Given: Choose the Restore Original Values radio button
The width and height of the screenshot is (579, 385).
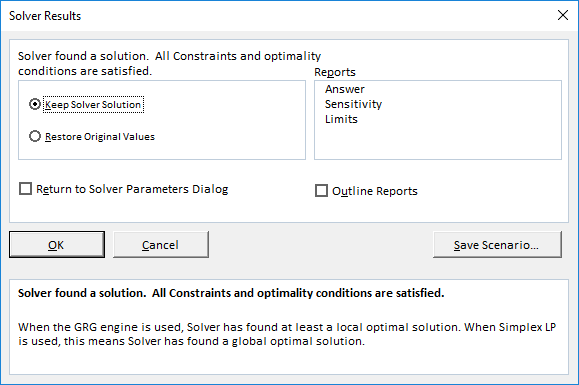Looking at the screenshot, I should click(x=35, y=137).
